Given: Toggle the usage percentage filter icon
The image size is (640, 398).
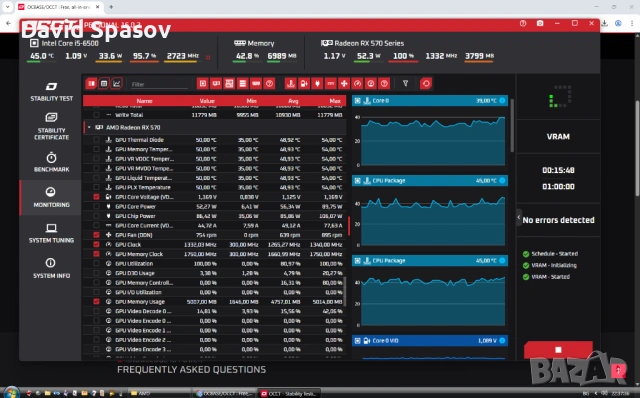Looking at the screenshot, I should 371,84.
